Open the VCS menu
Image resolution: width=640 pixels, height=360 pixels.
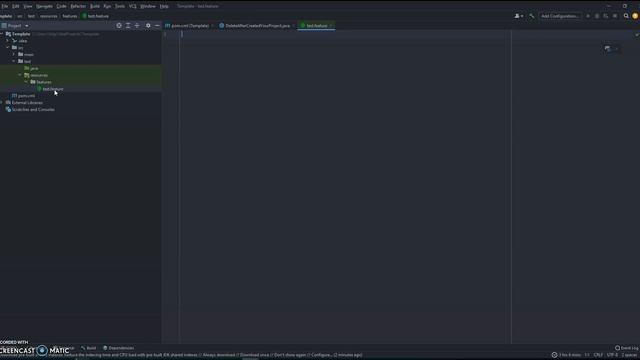coord(133,6)
